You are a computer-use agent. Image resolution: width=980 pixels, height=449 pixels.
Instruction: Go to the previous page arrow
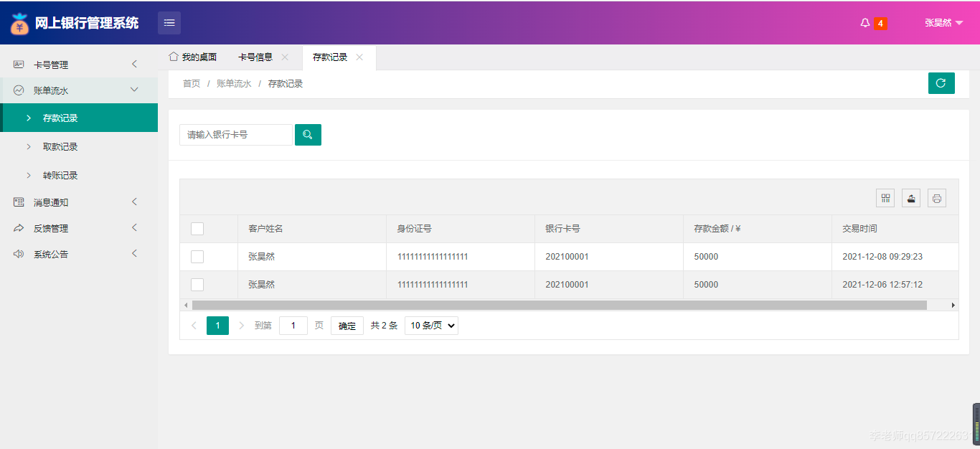[x=194, y=326]
